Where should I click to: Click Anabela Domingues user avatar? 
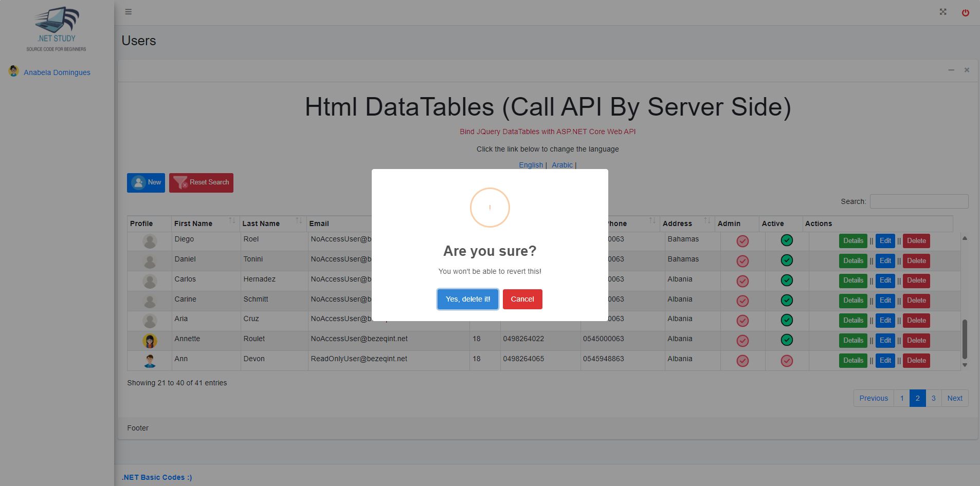14,71
